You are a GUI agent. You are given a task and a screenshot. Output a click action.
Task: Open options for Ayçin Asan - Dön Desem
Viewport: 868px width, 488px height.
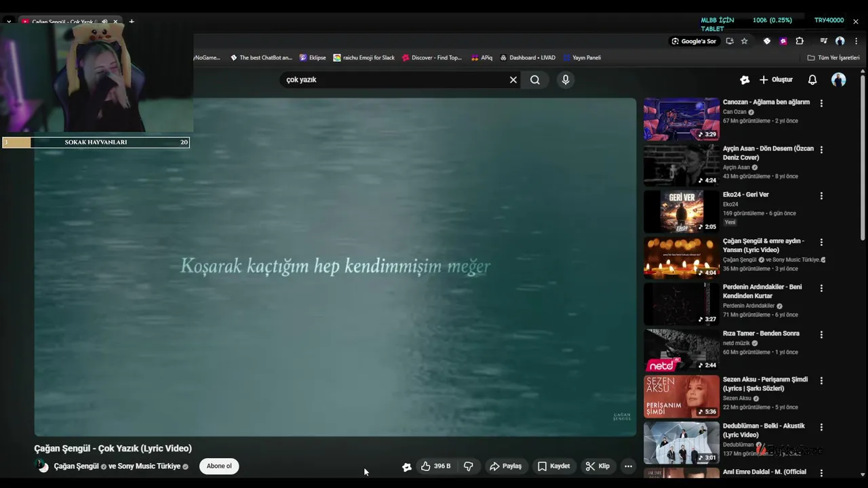click(x=821, y=150)
